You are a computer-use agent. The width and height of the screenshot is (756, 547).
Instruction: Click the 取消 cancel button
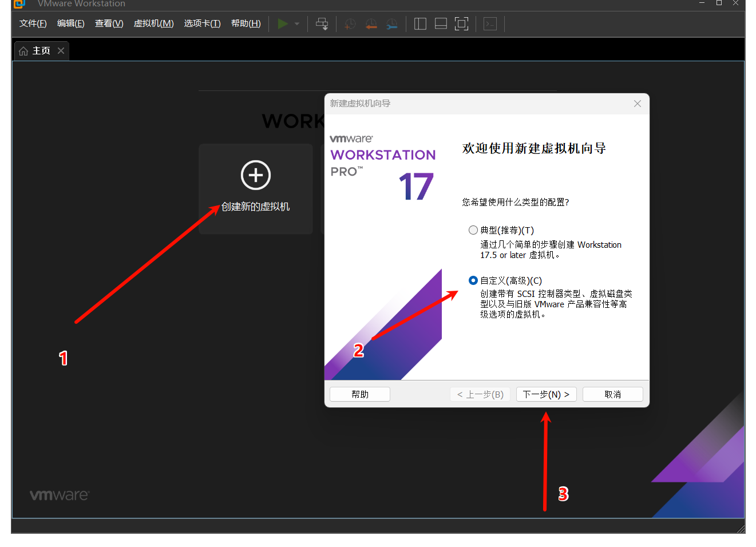tap(613, 394)
